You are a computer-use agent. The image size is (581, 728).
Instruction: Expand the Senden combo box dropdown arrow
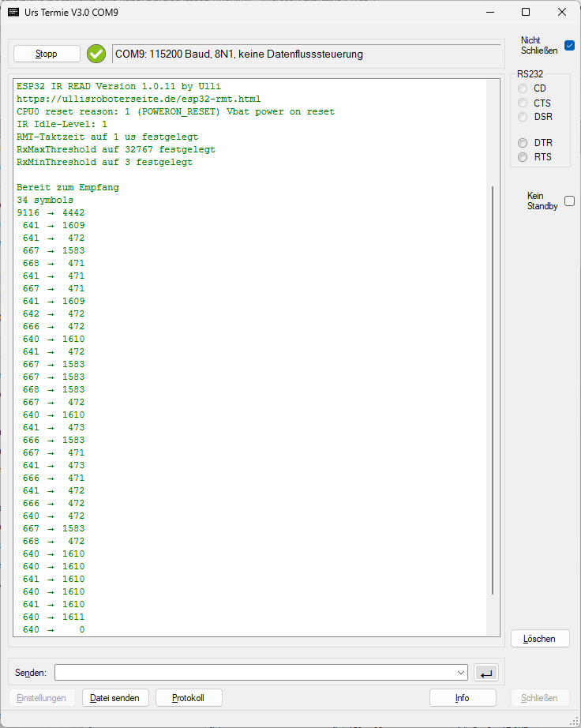[x=462, y=673]
